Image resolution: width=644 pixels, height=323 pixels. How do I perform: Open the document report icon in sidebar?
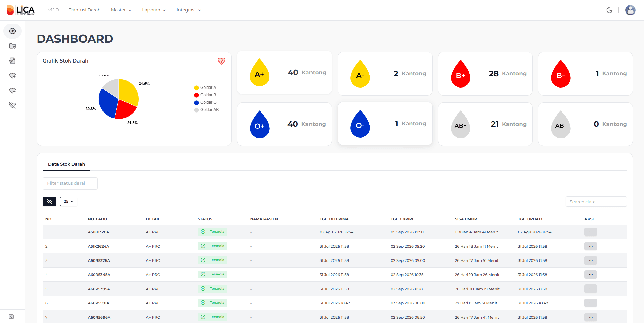[x=13, y=61]
